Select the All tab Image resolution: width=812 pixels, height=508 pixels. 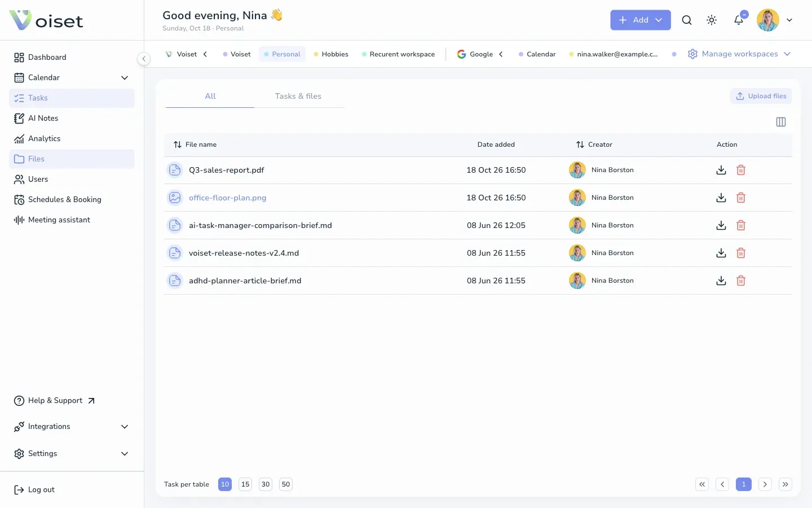(210, 96)
